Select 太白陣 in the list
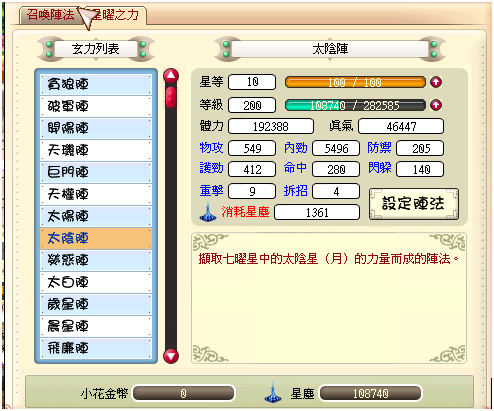Viewport: 494px width, 411px height. point(96,282)
